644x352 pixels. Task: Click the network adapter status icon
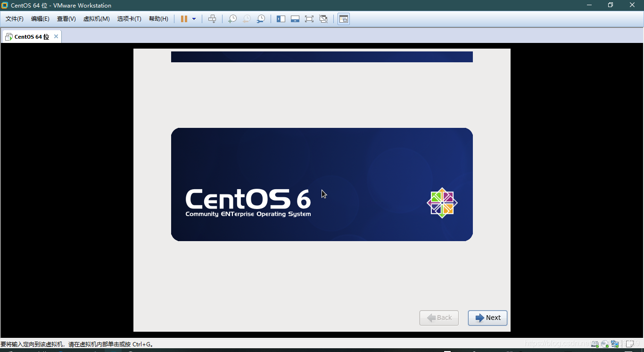(615, 344)
